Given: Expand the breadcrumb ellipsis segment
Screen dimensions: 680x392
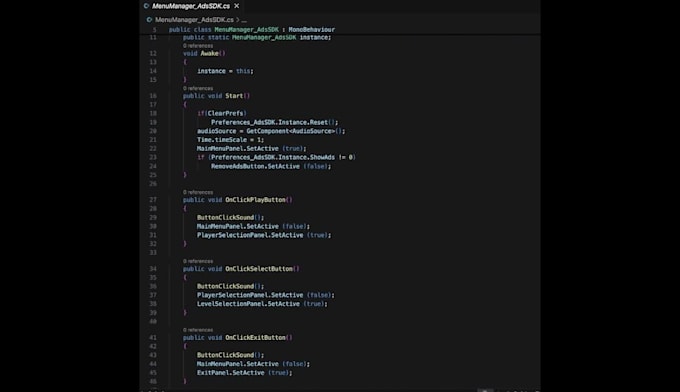Looking at the screenshot, I should 244,20.
